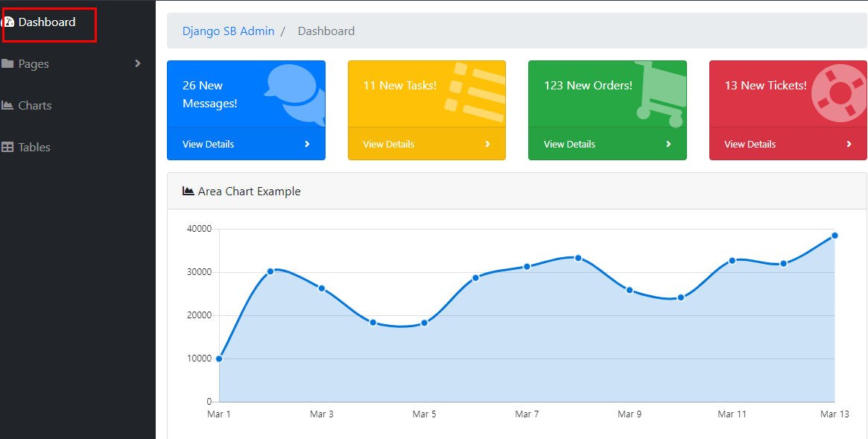Click the arrow on green Orders View Details

tap(669, 144)
